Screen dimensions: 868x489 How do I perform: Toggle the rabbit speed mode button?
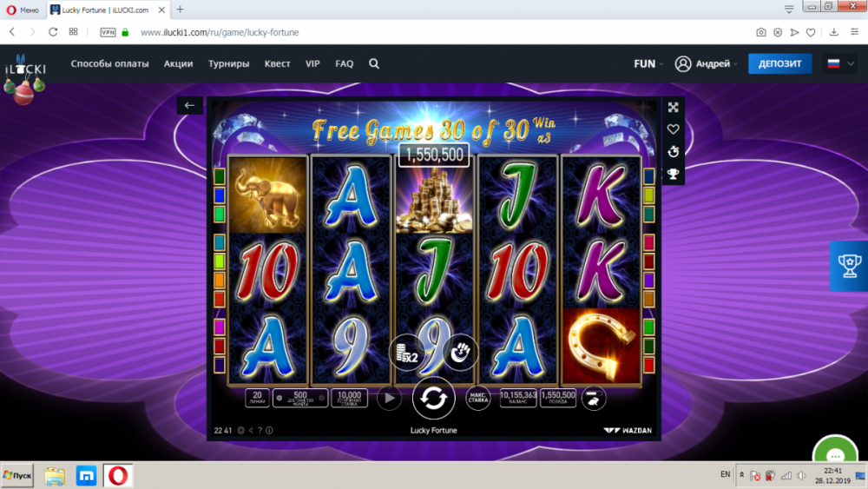593,398
